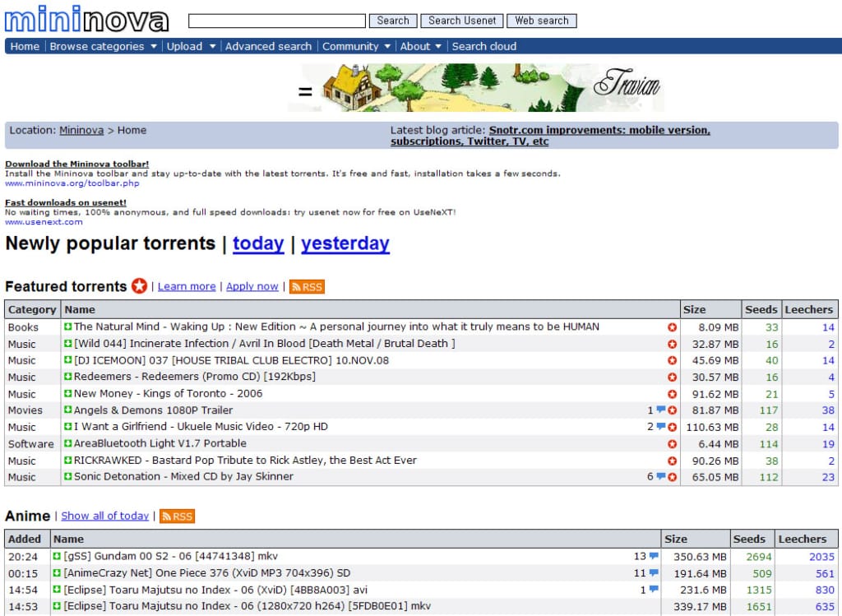Open Community in the navigation bar
Viewport: 842px width, 616px height.
pos(350,46)
